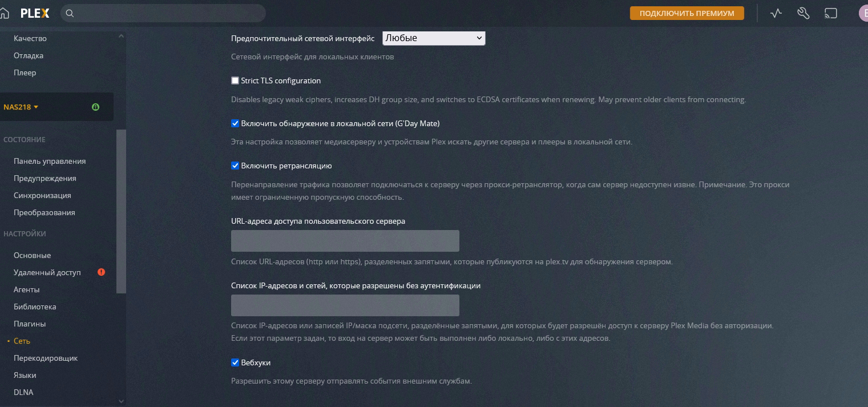Uncheck the Вебхуки checkbox
Image resolution: width=868 pixels, height=407 pixels.
(x=235, y=363)
